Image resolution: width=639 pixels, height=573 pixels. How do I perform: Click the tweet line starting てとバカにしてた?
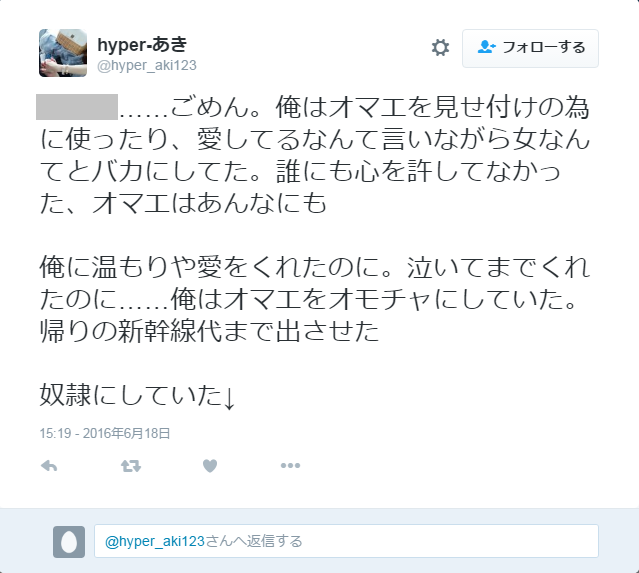(300, 171)
